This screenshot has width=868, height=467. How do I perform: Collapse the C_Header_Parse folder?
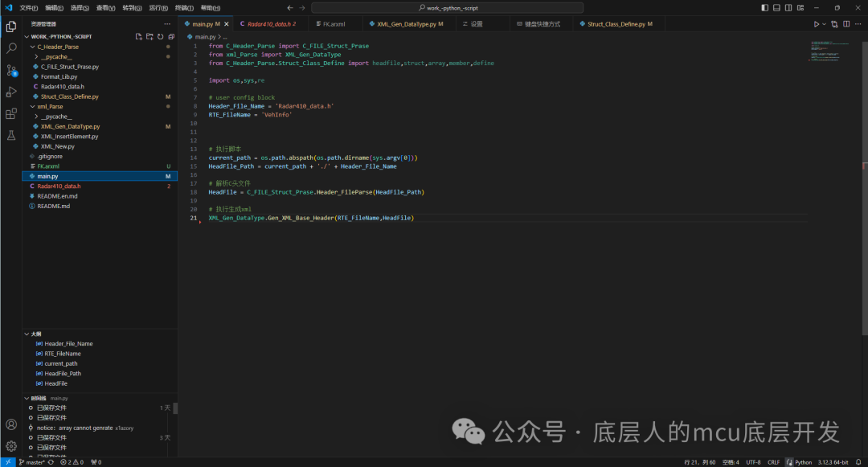58,47
